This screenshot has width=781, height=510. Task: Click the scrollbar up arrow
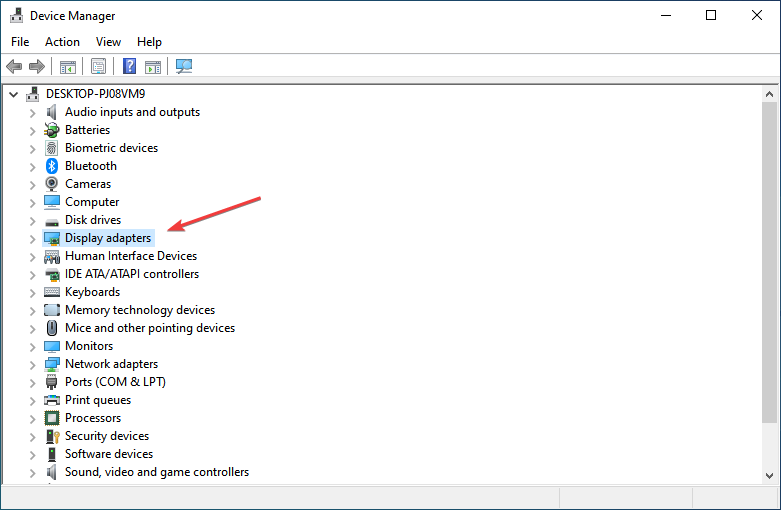click(769, 94)
